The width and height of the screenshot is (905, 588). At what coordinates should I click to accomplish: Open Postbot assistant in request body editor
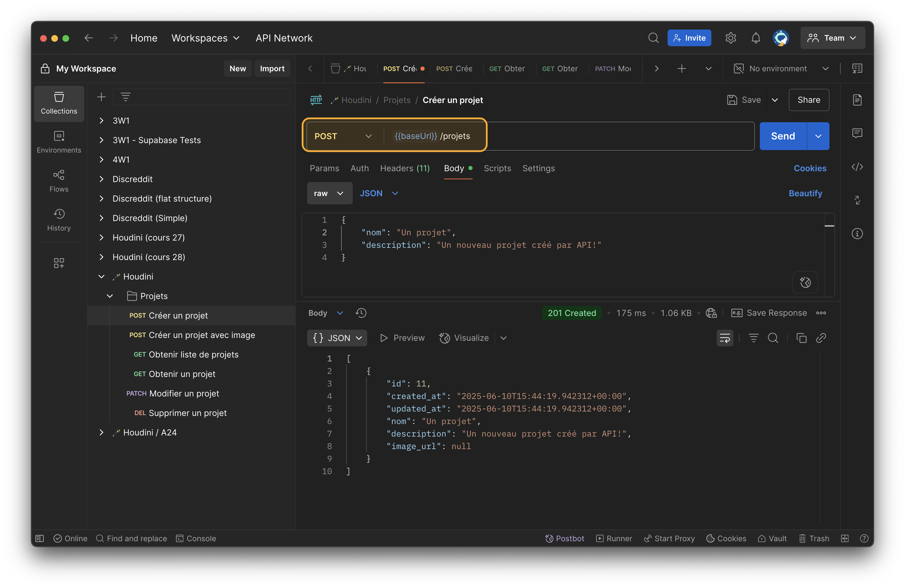(805, 282)
